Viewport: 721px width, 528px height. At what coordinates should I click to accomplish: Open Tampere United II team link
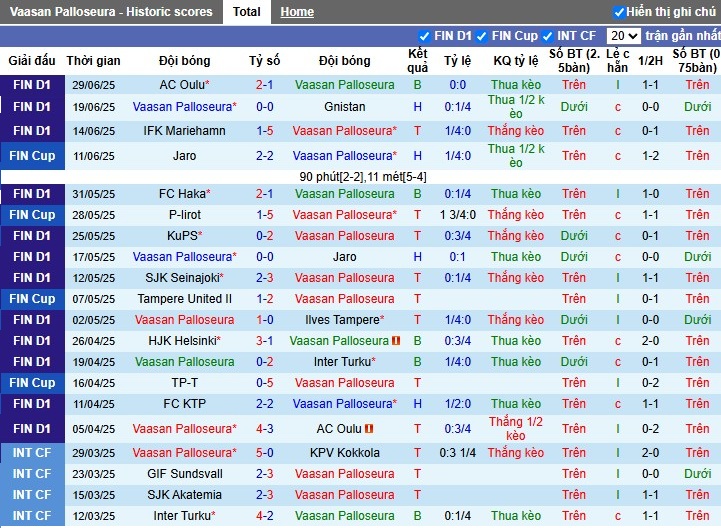coord(184,299)
